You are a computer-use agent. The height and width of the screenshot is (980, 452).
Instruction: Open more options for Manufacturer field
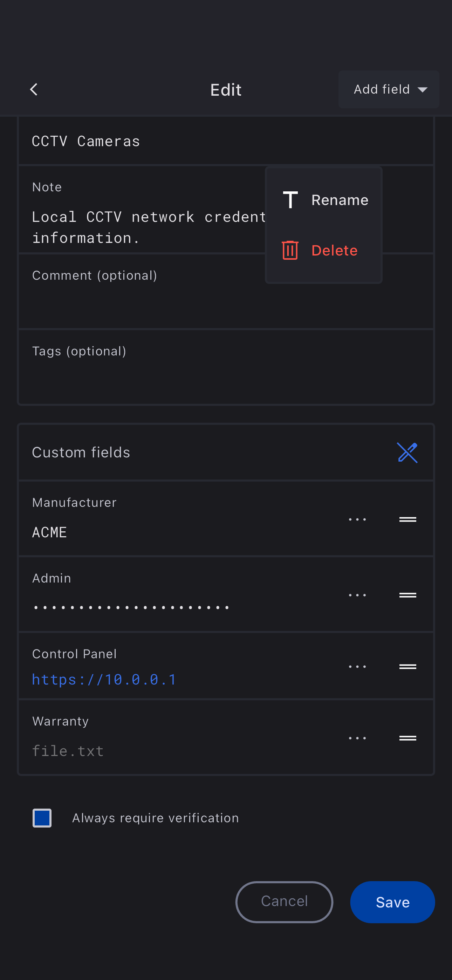(357, 519)
